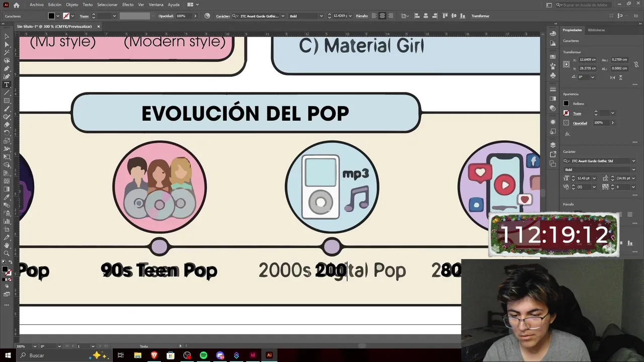Select the reference point grid
644x362 pixels.
(567, 64)
